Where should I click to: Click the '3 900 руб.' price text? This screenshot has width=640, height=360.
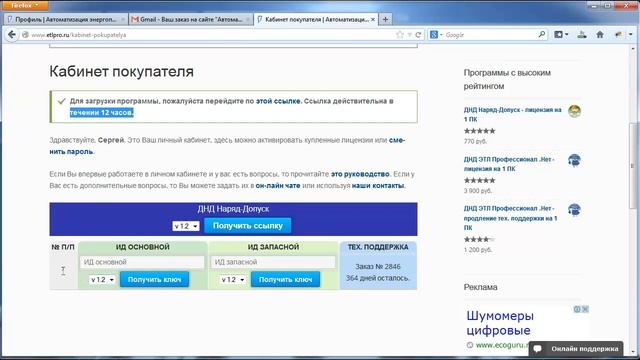point(478,191)
